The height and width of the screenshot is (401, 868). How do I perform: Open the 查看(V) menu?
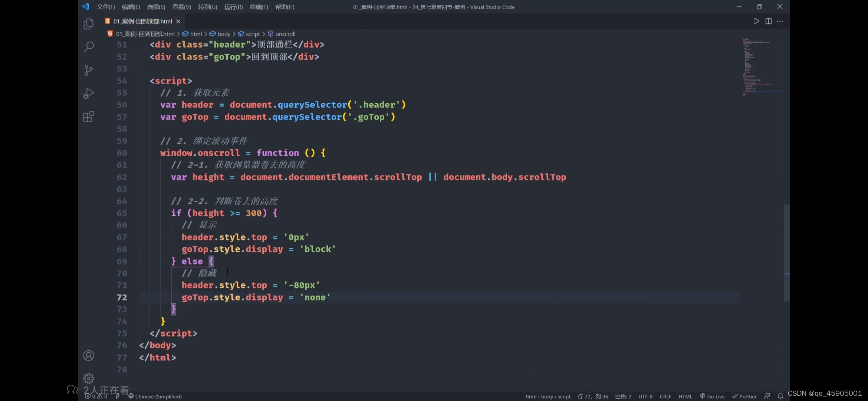click(x=181, y=7)
